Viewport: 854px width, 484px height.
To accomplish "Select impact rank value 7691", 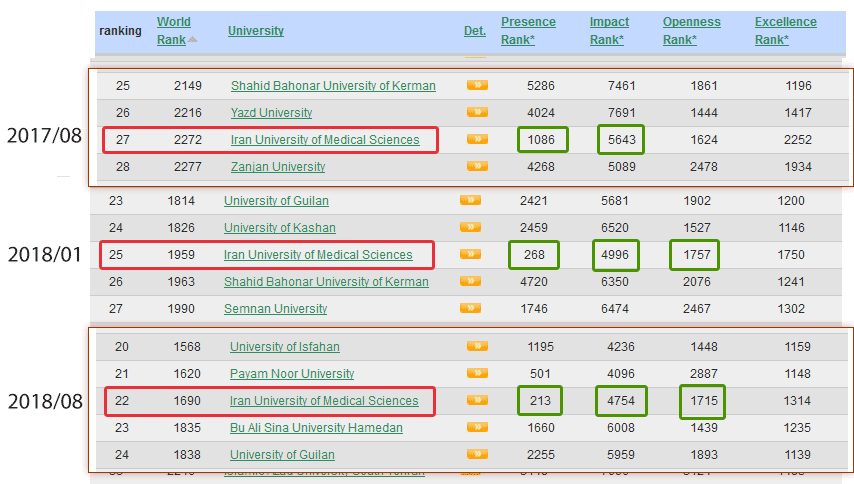I will point(621,113).
